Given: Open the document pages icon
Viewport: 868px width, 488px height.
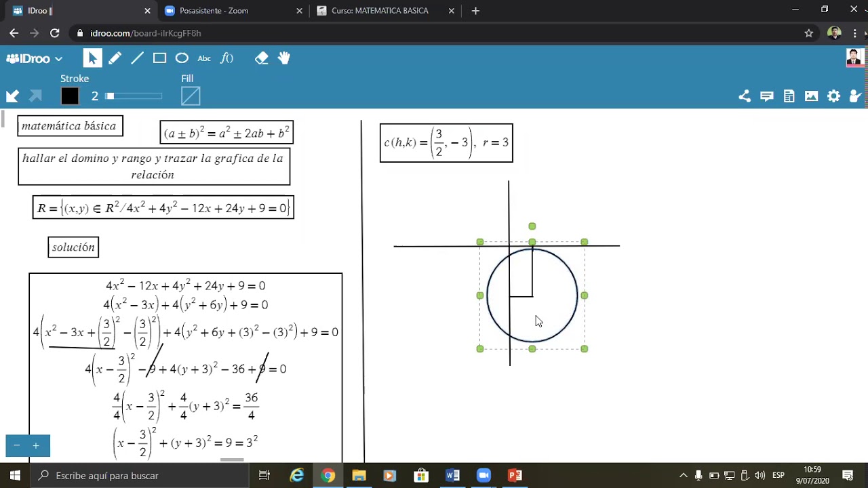Looking at the screenshot, I should 789,96.
